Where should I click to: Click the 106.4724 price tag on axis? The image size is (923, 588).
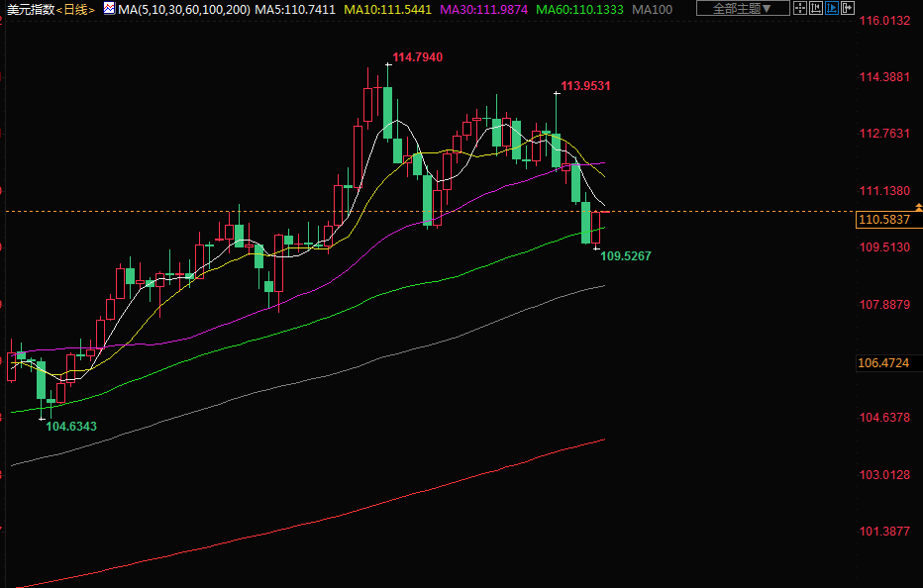[883, 363]
